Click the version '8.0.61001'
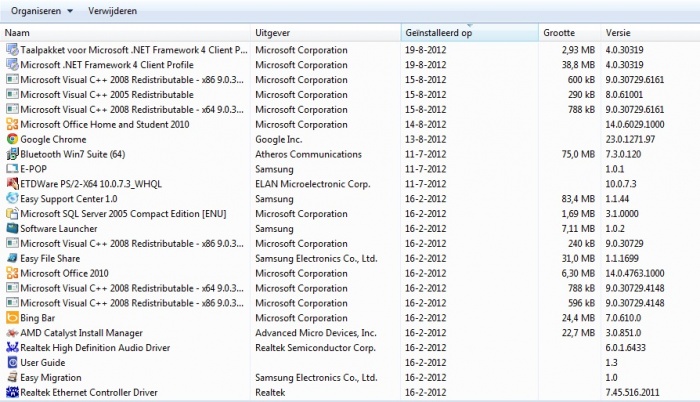 (x=624, y=94)
